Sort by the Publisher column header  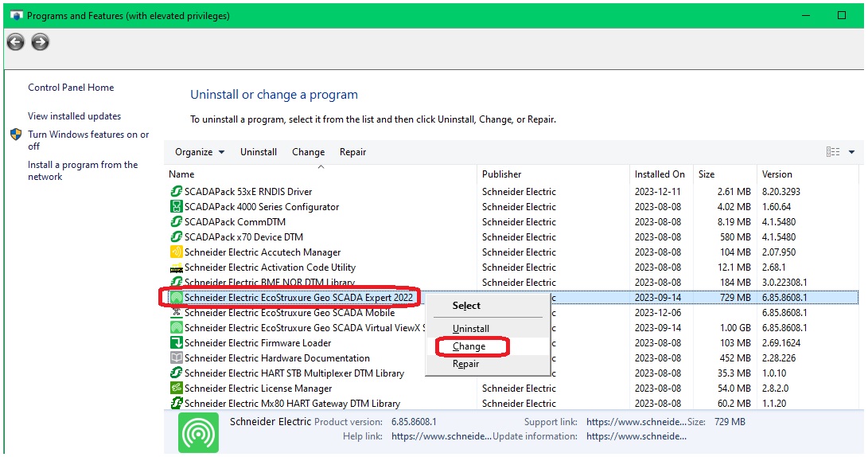pyautogui.click(x=501, y=174)
